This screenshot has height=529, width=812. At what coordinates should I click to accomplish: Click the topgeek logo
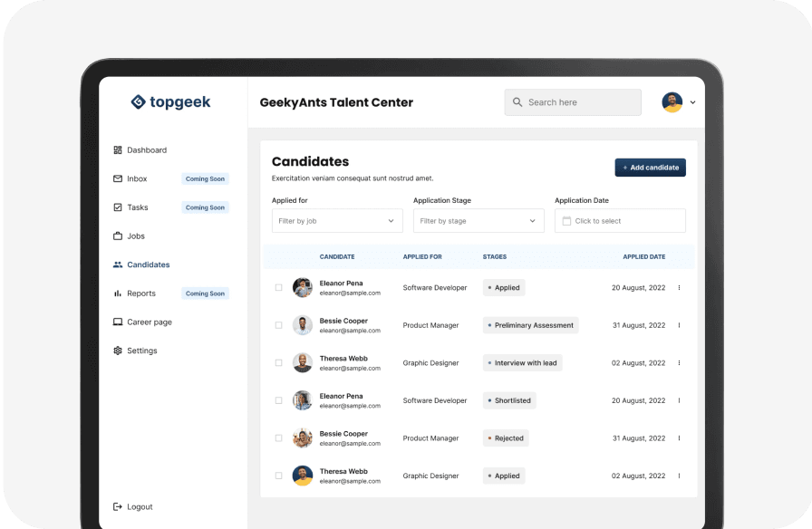[x=170, y=102]
